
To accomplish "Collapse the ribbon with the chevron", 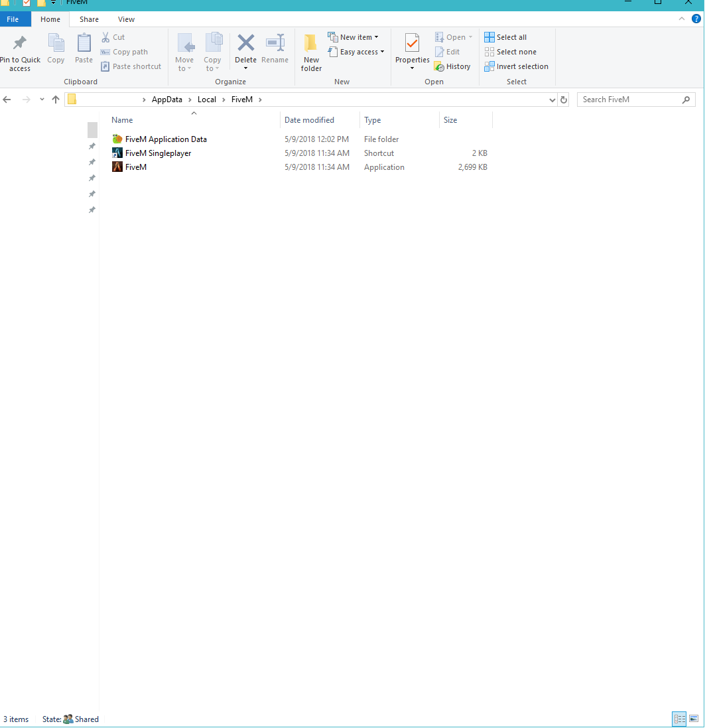I will pos(682,19).
